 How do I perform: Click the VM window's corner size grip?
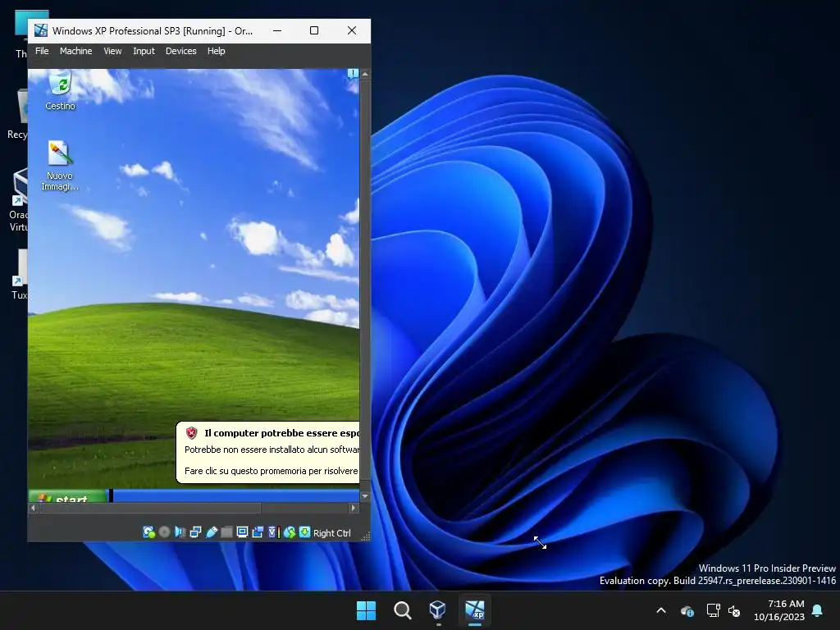click(366, 536)
